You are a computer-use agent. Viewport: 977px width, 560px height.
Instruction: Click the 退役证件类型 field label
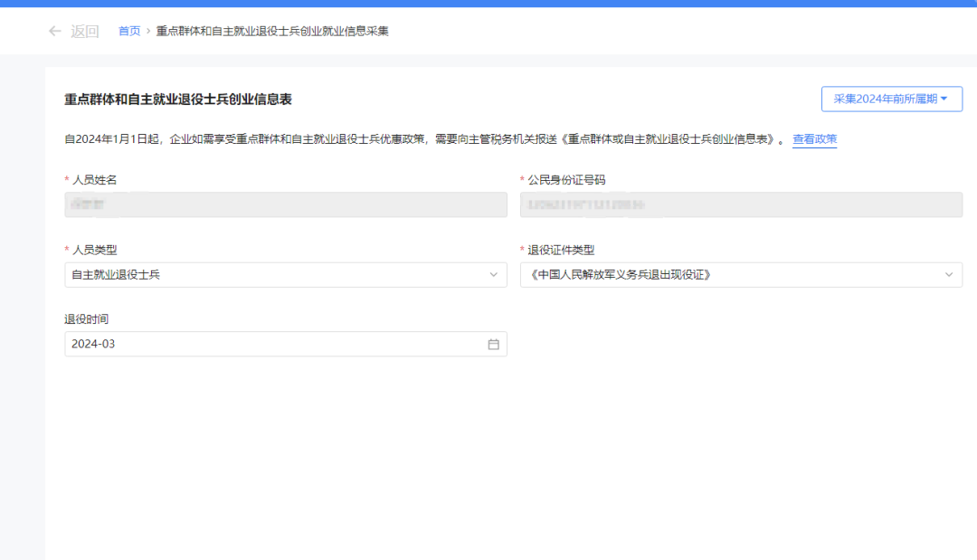[x=561, y=250]
